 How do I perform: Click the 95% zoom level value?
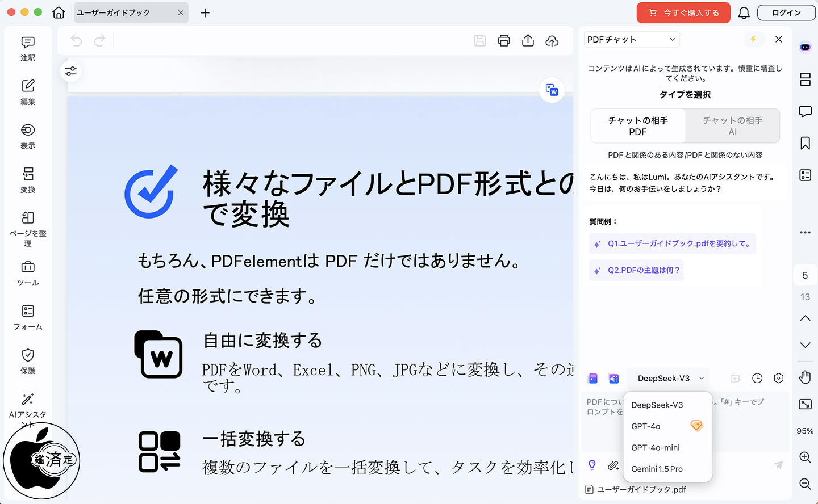805,431
